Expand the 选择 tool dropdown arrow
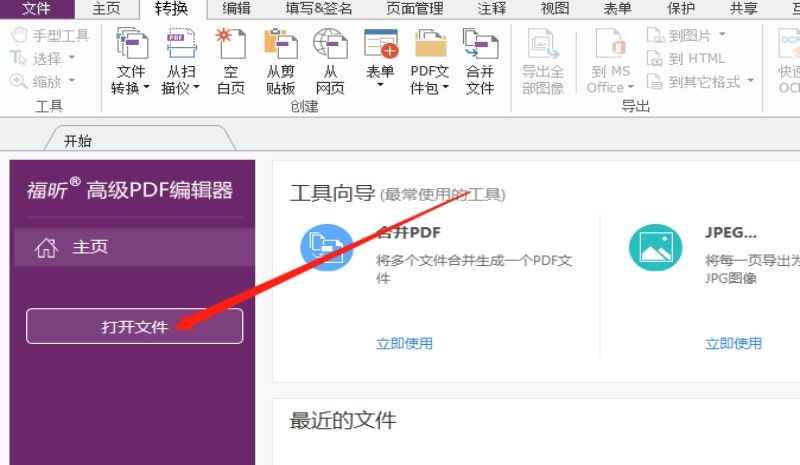This screenshot has height=465, width=800. click(x=71, y=58)
